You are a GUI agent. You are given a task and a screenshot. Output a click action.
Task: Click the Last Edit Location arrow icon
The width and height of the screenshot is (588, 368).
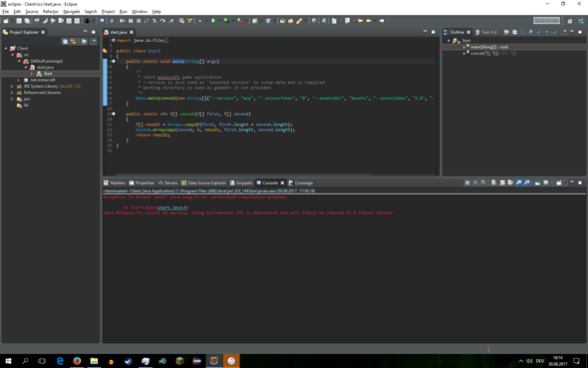[x=360, y=21]
